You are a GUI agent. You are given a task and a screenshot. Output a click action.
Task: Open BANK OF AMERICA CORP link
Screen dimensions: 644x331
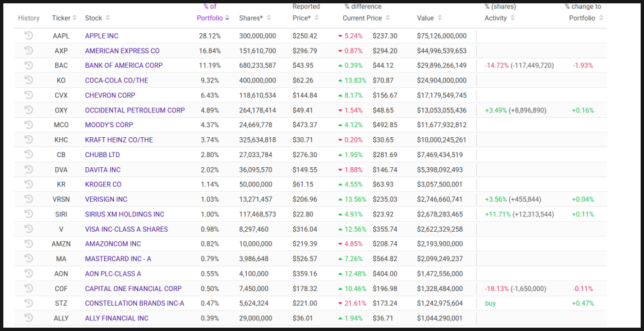[123, 66]
